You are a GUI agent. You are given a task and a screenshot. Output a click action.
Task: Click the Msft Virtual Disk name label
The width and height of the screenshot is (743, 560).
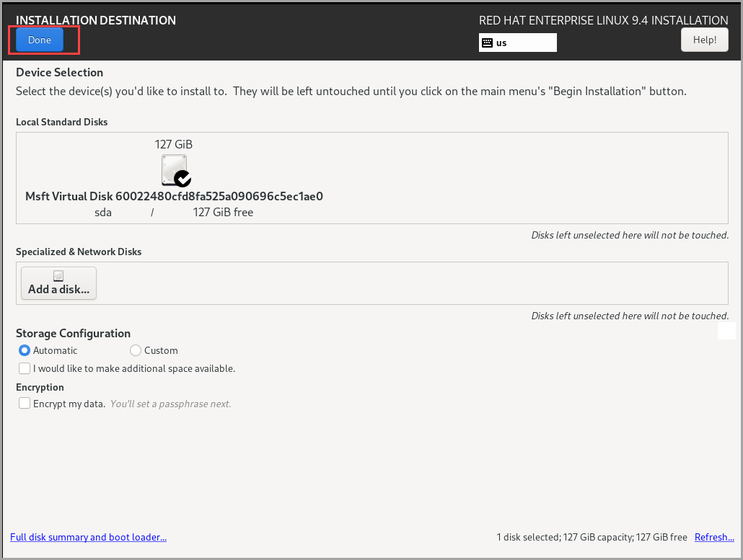click(174, 197)
